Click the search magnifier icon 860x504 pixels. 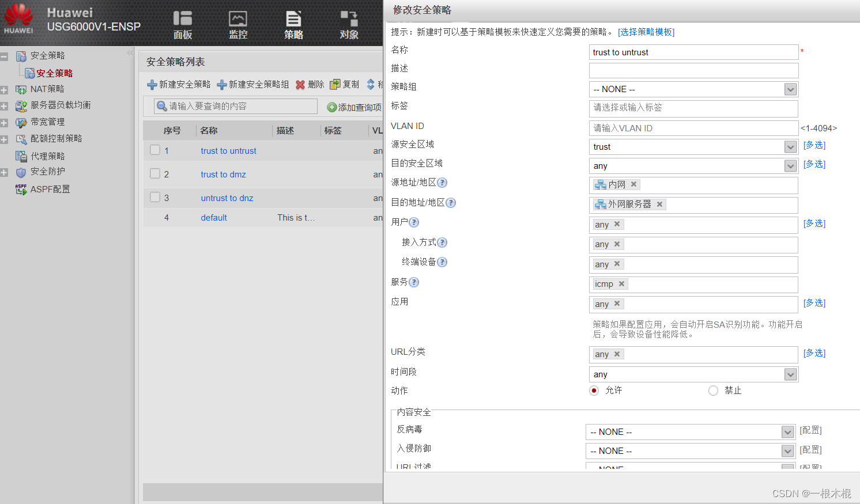coord(162,107)
